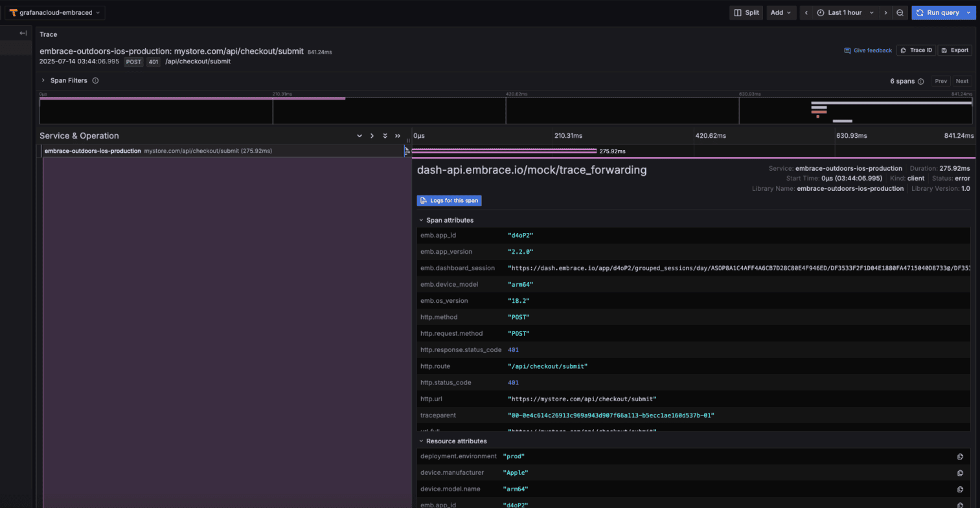
Task: Export the trace
Action: (x=955, y=50)
